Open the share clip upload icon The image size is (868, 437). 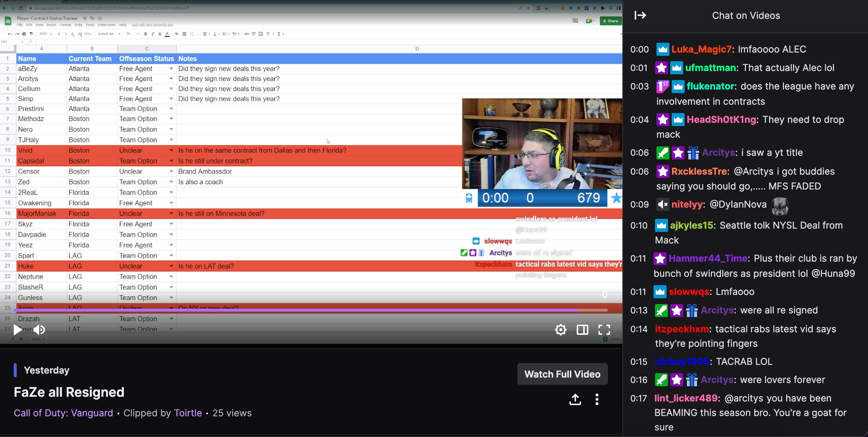[x=575, y=399]
